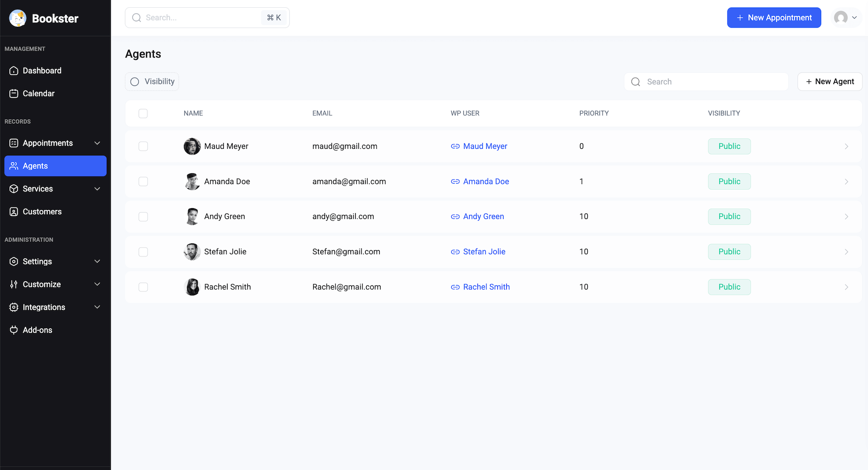Expand the Appointments submenu chevron
868x470 pixels.
click(97, 143)
